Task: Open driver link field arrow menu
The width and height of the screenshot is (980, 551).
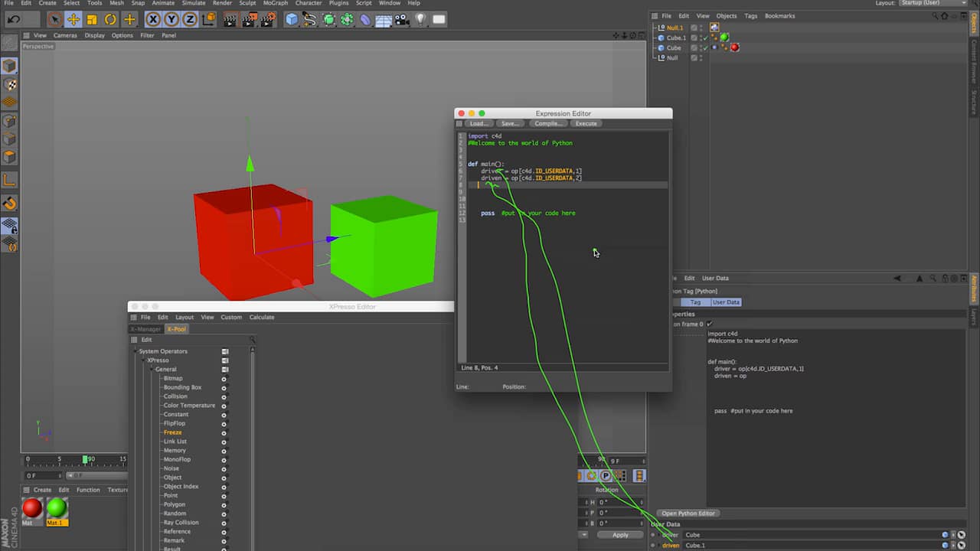Action: click(x=955, y=535)
